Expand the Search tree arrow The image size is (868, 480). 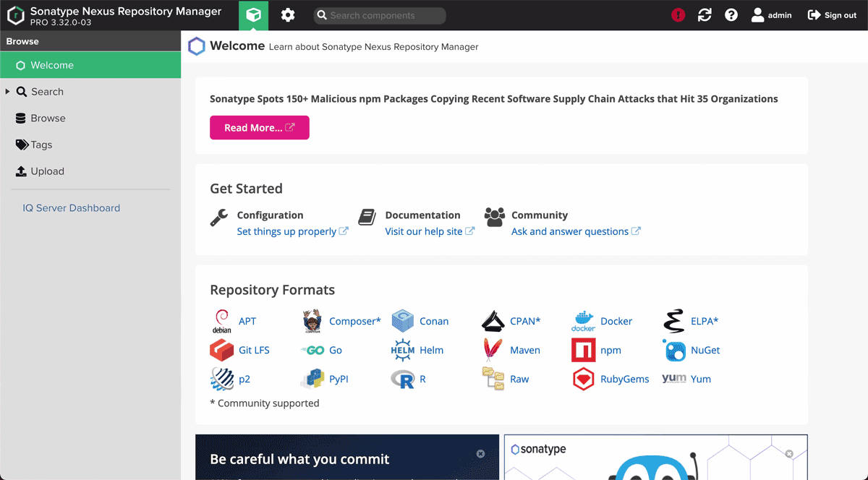7,92
